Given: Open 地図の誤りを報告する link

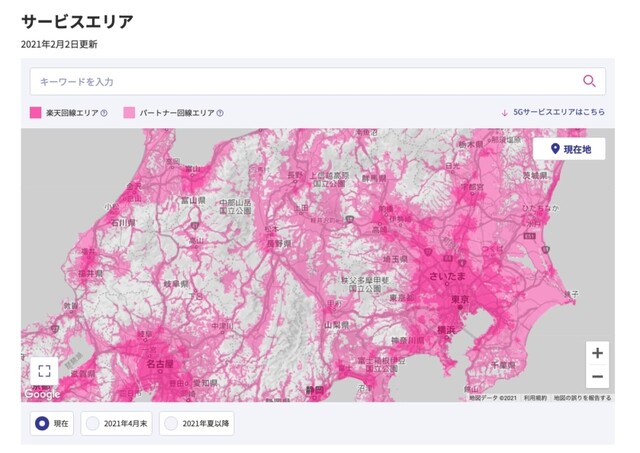Looking at the screenshot, I should [582, 397].
